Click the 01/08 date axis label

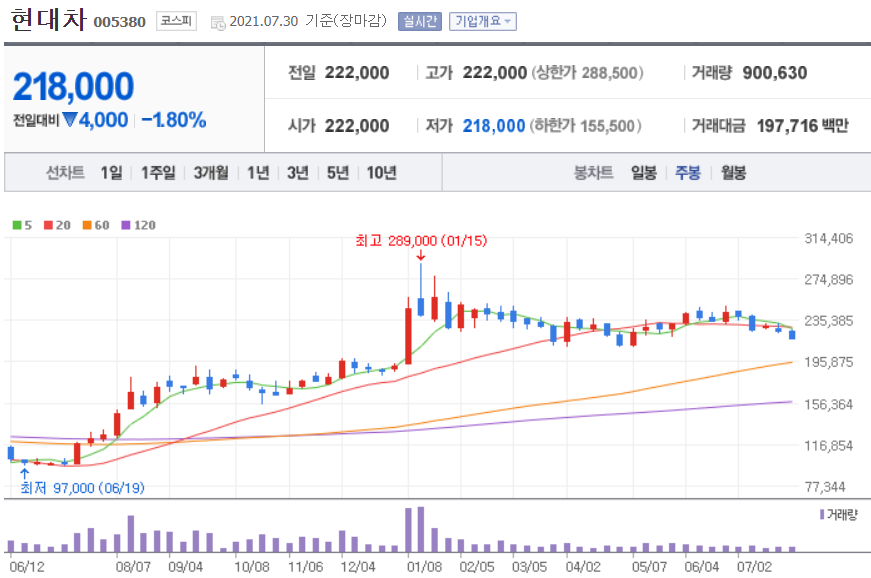[x=424, y=567]
